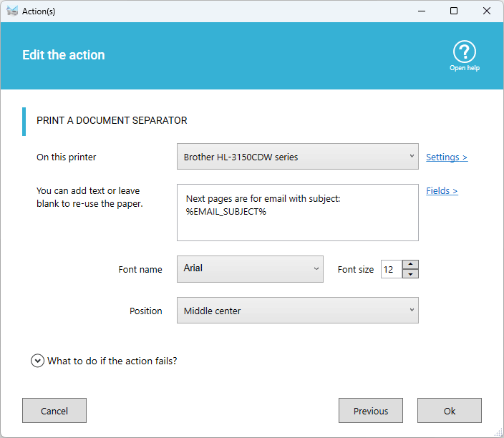Click into the separator text box

tap(297, 213)
